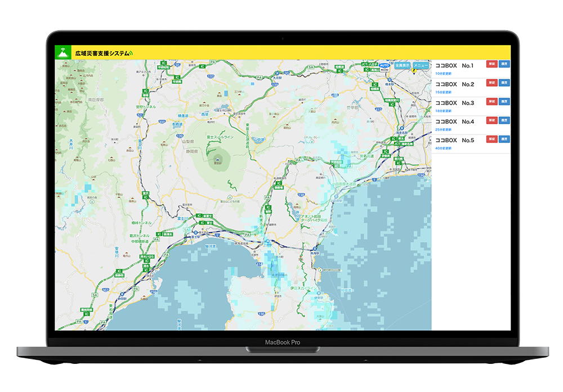Click the yellow numbered map marker
Viewport: 563px width, 392px height.
(415, 71)
